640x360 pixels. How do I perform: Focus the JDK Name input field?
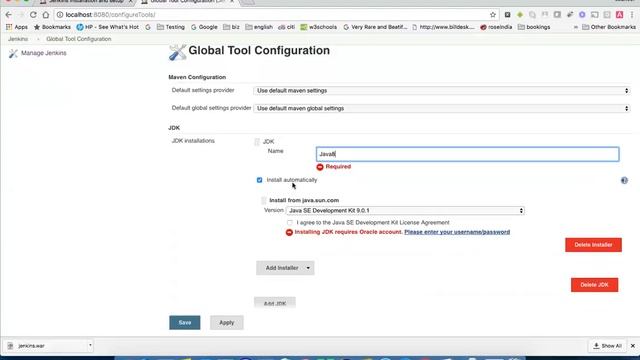[x=468, y=154]
